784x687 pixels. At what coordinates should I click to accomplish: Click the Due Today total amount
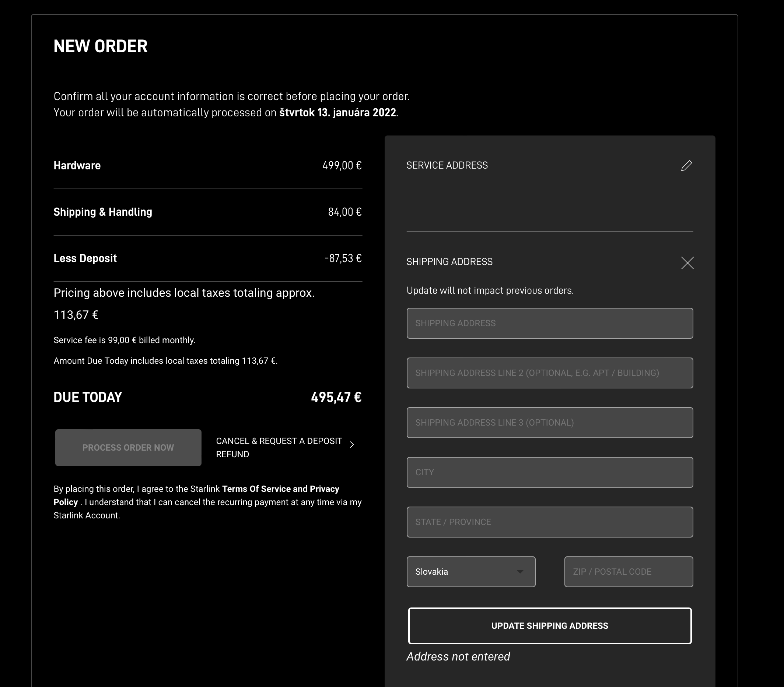[336, 397]
